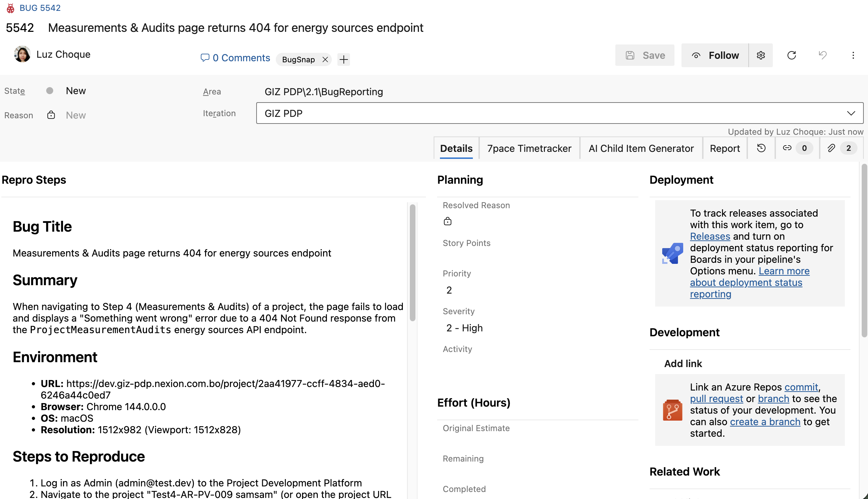Change Severity from 2 - High
This screenshot has height=499, width=868.
point(464,328)
